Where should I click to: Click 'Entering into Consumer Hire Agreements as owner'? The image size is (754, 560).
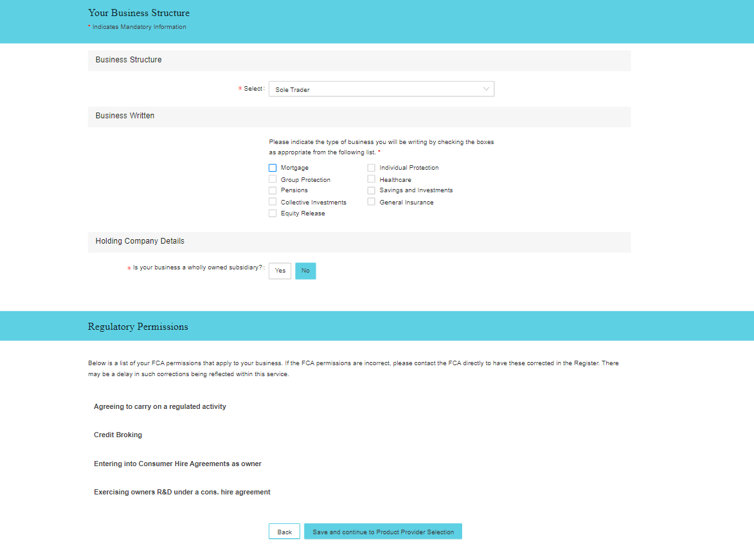click(177, 464)
